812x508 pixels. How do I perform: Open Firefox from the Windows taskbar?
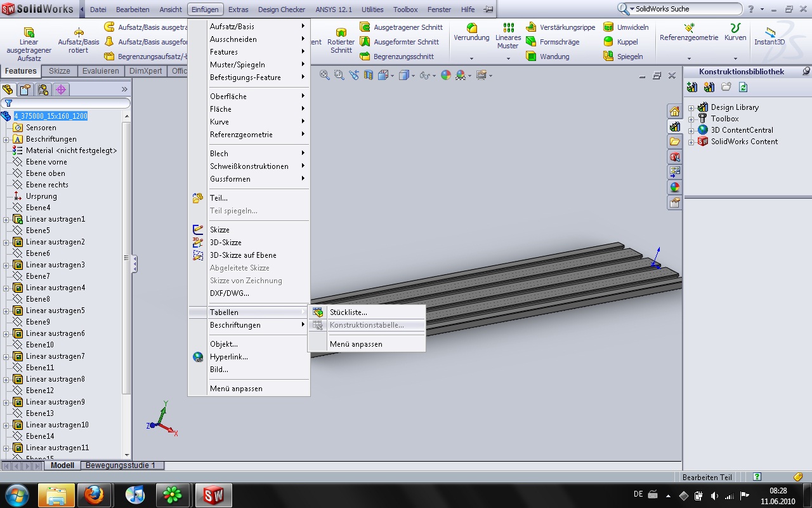tap(95, 494)
